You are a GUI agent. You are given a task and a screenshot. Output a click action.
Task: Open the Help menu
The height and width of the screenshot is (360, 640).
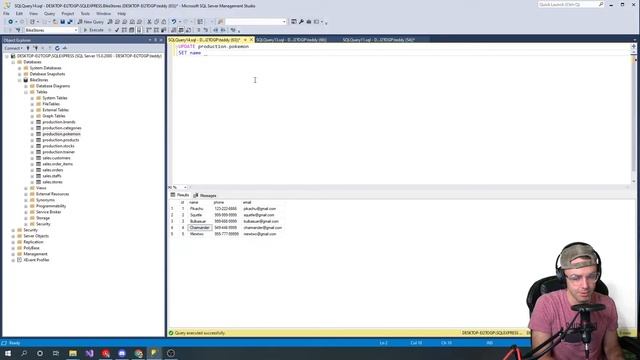click(122, 13)
